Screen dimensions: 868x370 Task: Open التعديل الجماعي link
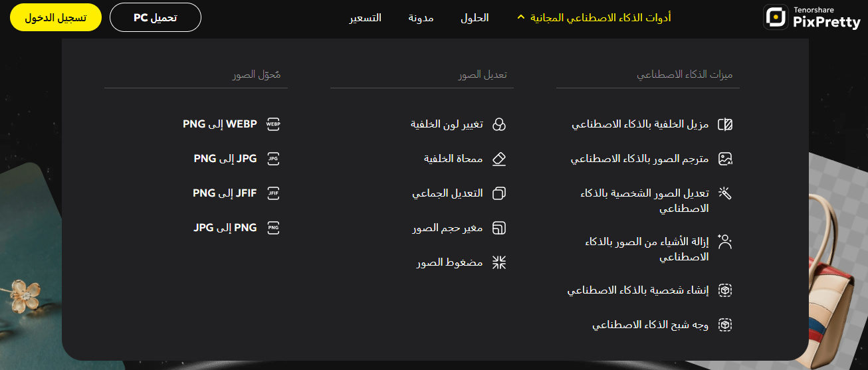coord(447,193)
